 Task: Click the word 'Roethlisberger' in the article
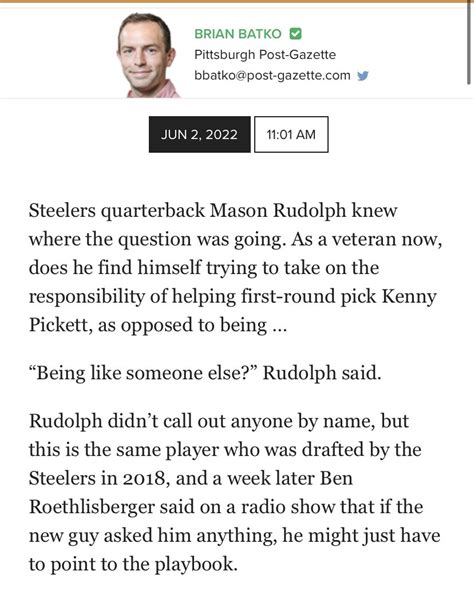pos(92,507)
